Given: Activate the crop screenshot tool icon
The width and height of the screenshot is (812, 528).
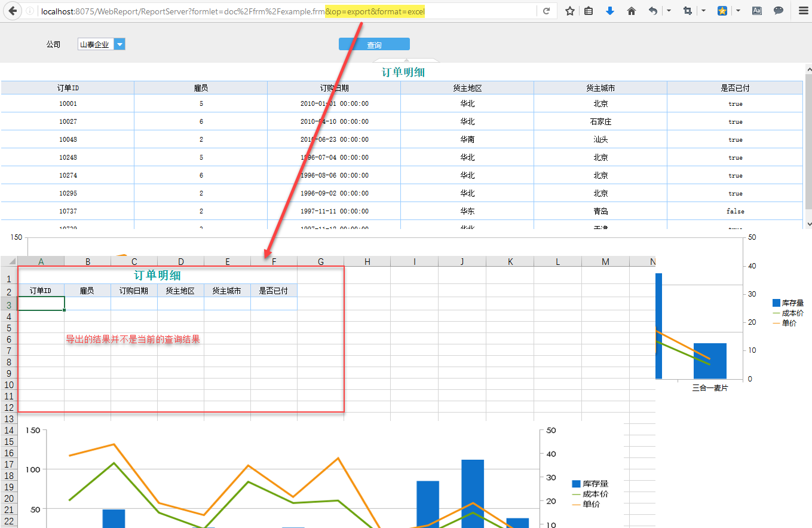Looking at the screenshot, I should click(687, 11).
